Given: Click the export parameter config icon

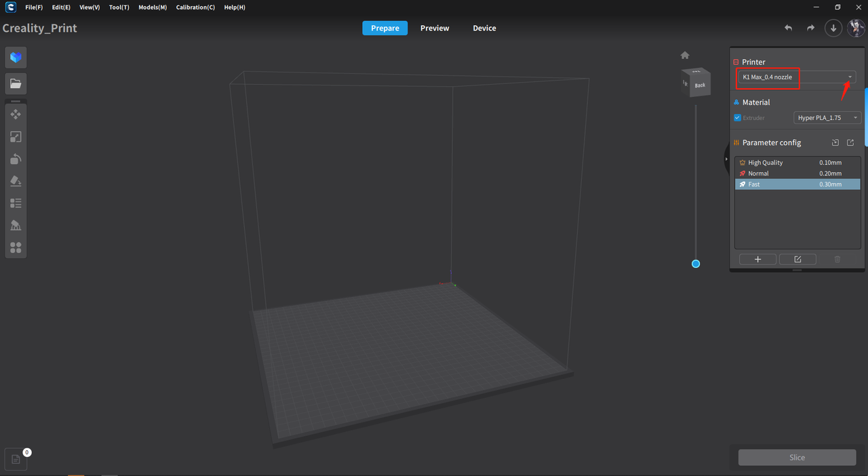Looking at the screenshot, I should point(850,142).
